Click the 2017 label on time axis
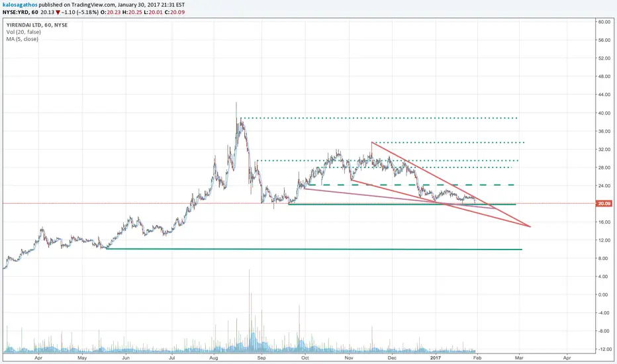Screen dimensions: 617x364 coord(435,358)
